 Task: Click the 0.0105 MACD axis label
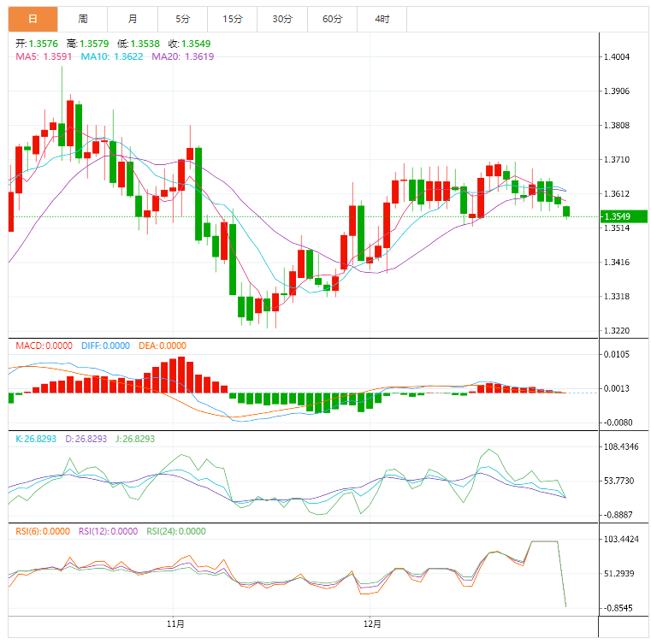coord(616,354)
